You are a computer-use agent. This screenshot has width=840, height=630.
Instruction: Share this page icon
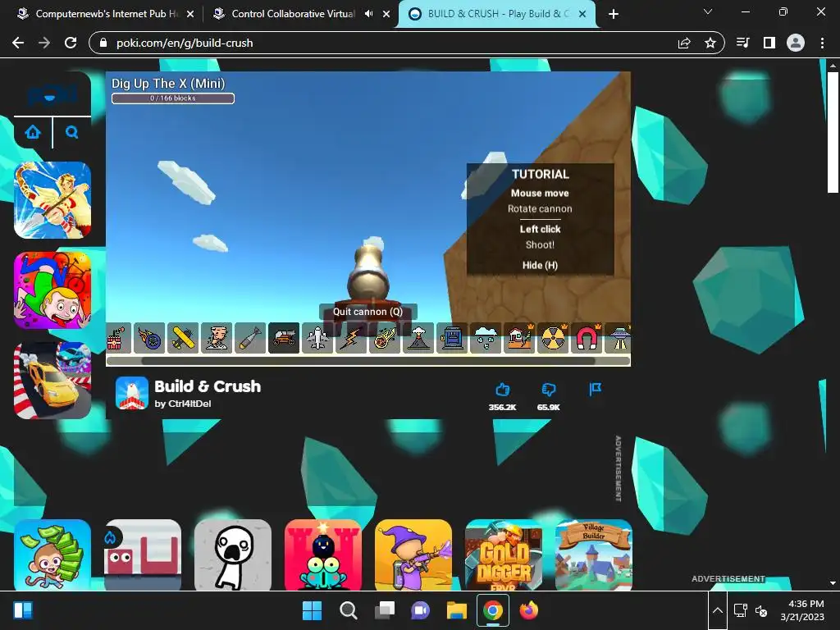pyautogui.click(x=684, y=43)
